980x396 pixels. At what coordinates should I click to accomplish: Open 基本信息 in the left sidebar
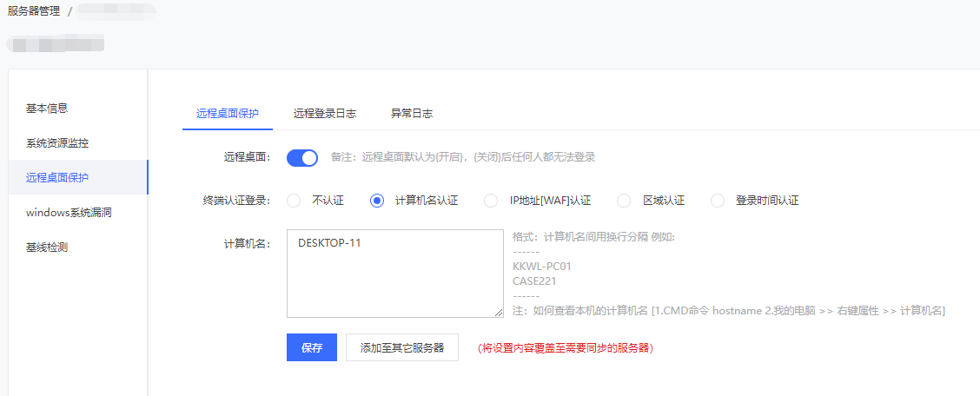tap(47, 109)
